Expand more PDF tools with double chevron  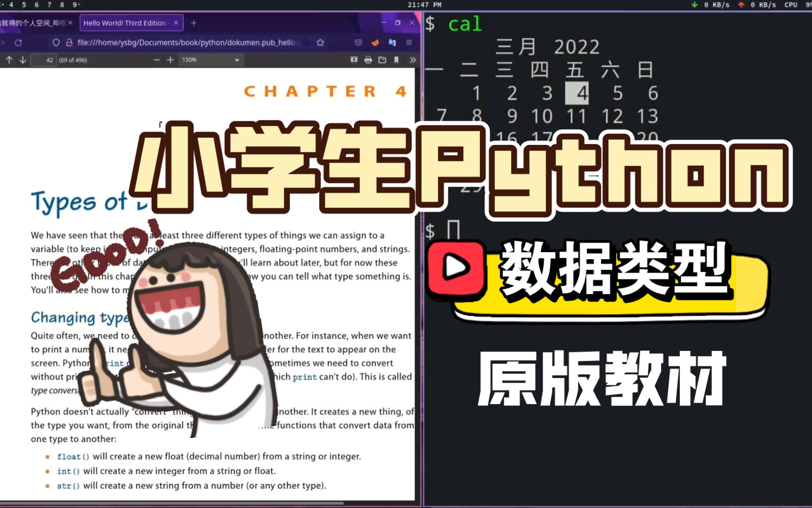pyautogui.click(x=412, y=60)
